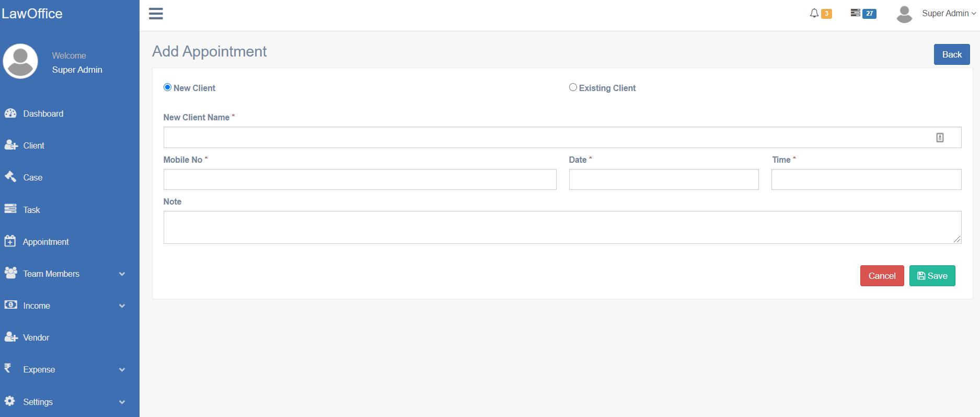
Task: Click the Appointment calendar icon in sidebar
Action: [10, 241]
